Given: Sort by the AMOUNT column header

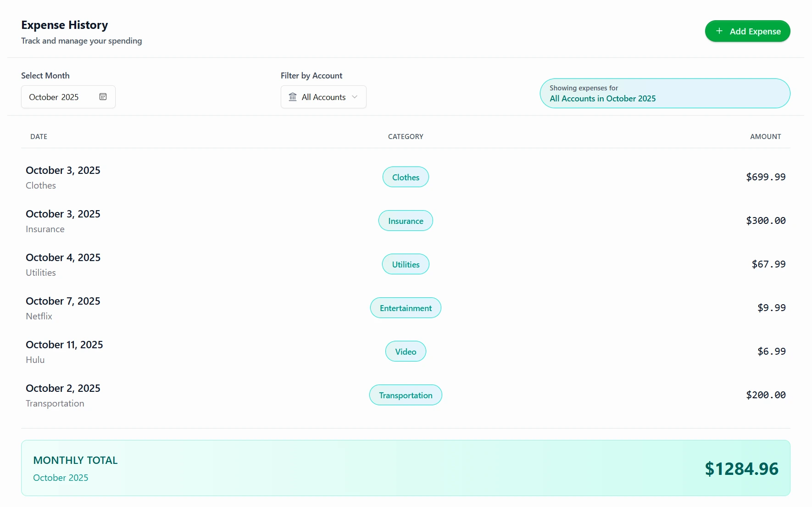Looking at the screenshot, I should click(x=765, y=136).
